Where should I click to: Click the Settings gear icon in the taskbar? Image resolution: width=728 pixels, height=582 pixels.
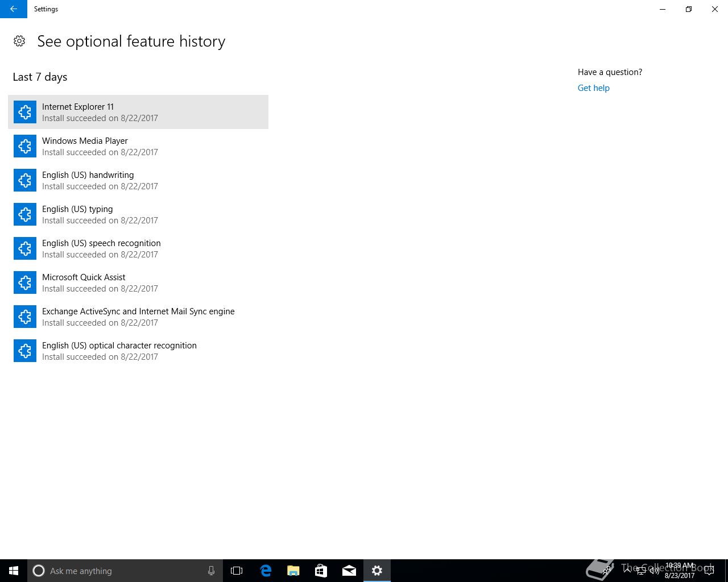[x=377, y=571]
